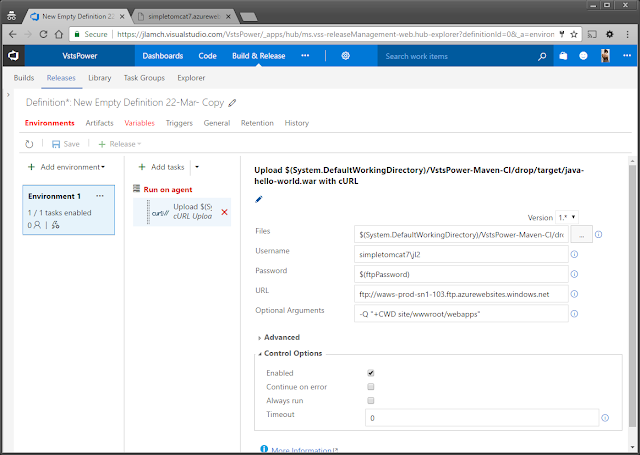Click the Add tasks button
Screen dimensions: 640x455
[162, 167]
